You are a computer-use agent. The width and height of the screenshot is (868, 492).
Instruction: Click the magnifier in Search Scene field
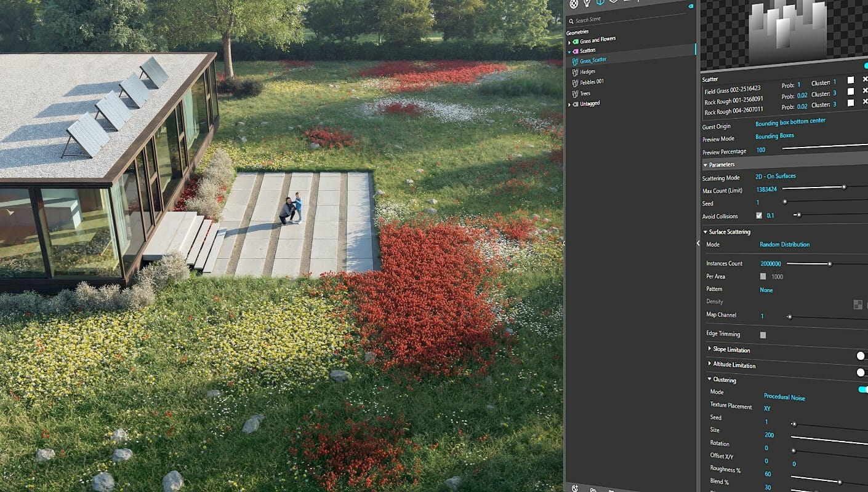click(x=572, y=19)
